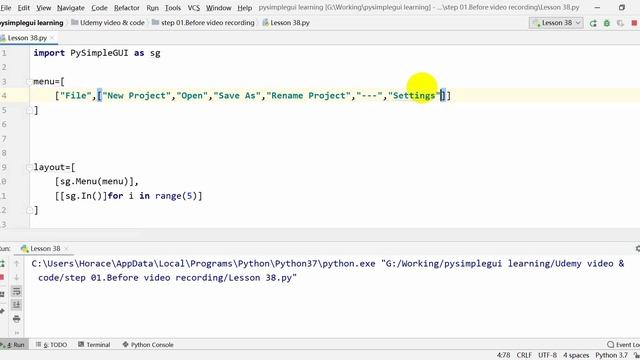The height and width of the screenshot is (360, 640).
Task: Click the 'Udemy video & code' breadcrumb folder
Action: [x=108, y=22]
